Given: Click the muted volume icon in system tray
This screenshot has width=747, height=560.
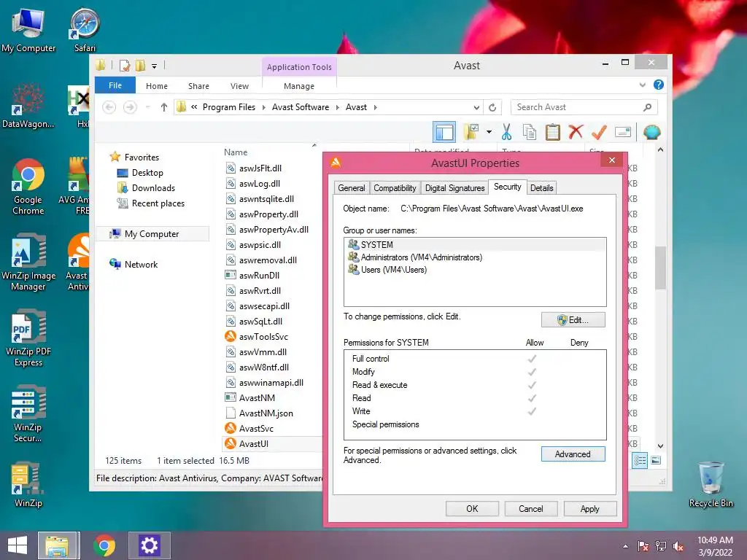Looking at the screenshot, I should click(678, 545).
